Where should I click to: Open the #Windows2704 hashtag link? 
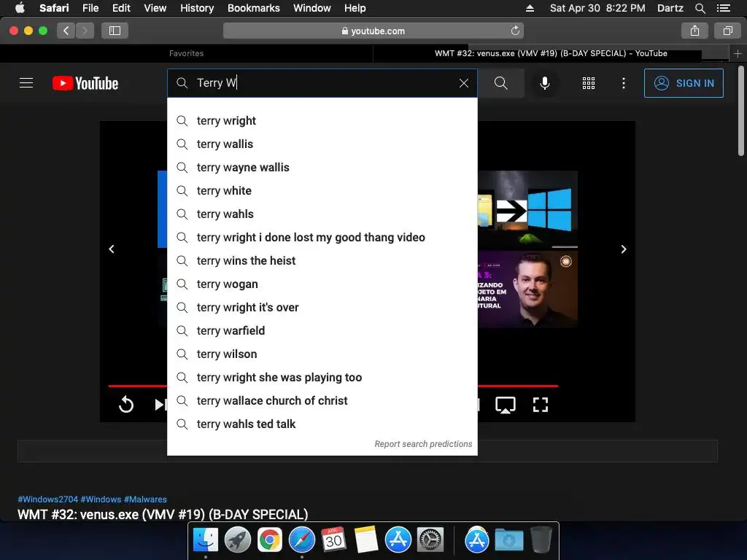point(47,499)
